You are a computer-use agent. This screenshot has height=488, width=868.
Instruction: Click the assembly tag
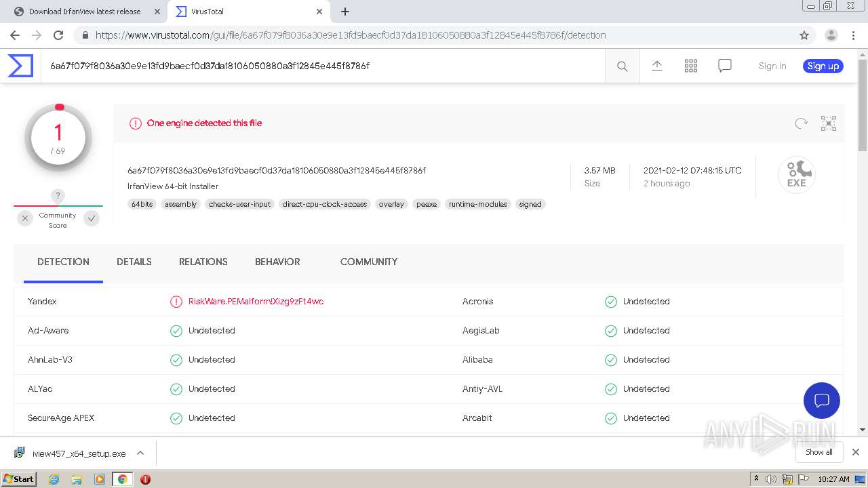click(180, 204)
